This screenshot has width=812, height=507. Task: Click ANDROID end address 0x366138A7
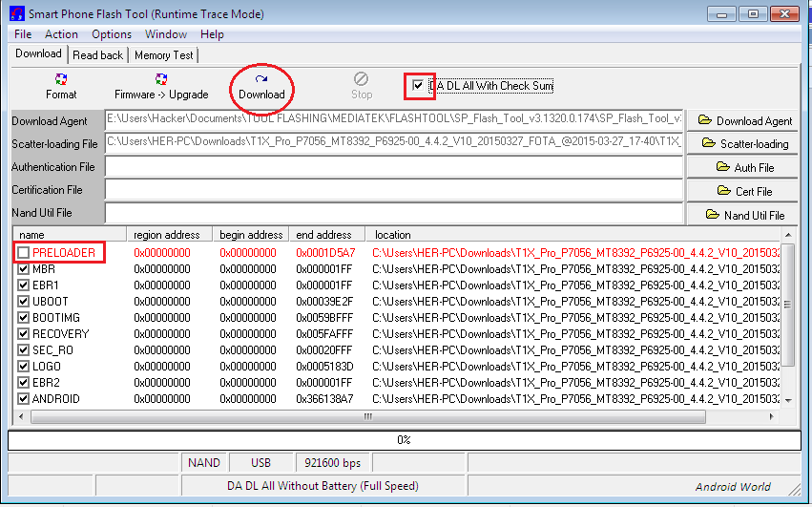click(x=324, y=399)
